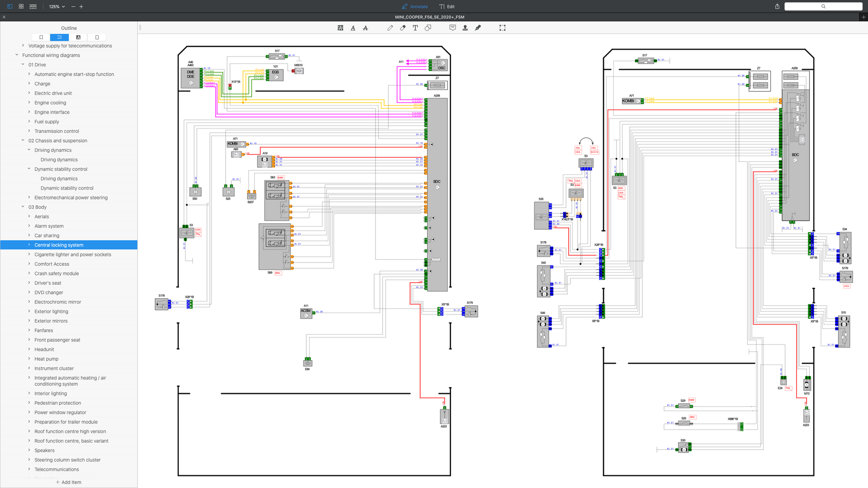Switch to Edit mode
The width and height of the screenshot is (868, 488).
447,7
